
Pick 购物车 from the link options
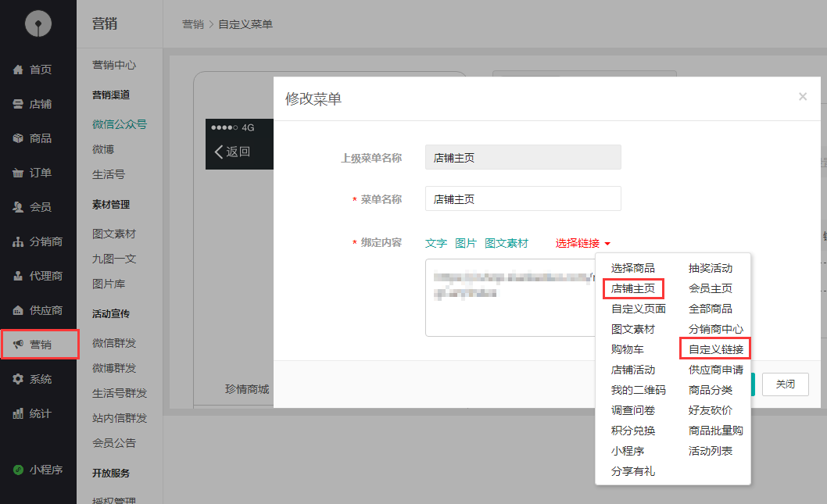628,349
